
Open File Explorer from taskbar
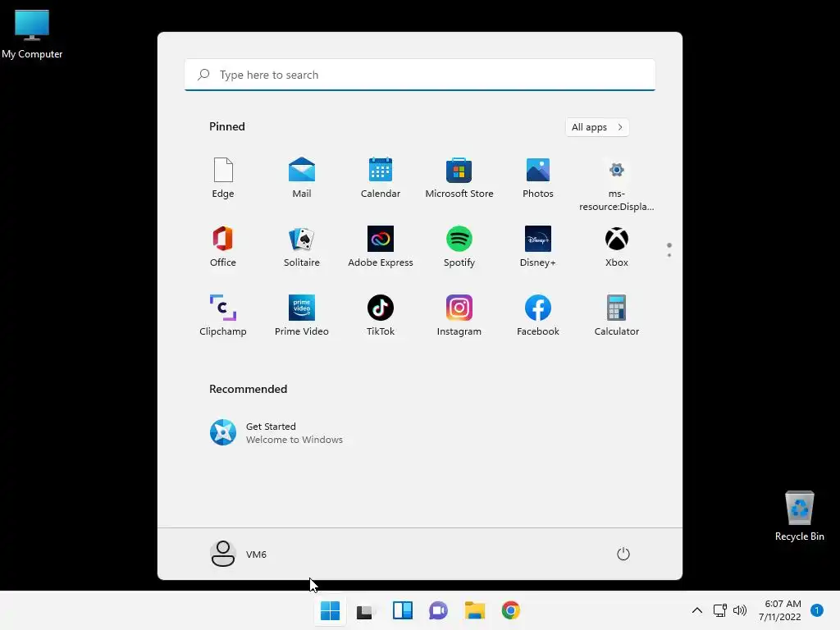point(475,610)
